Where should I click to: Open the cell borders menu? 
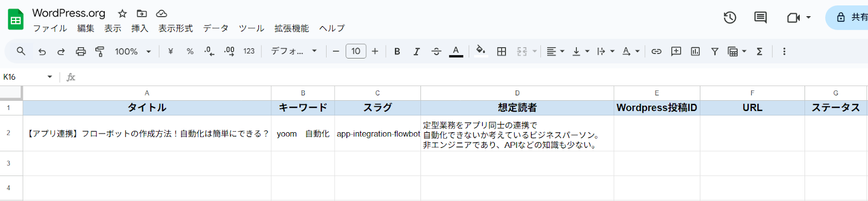[x=502, y=51]
